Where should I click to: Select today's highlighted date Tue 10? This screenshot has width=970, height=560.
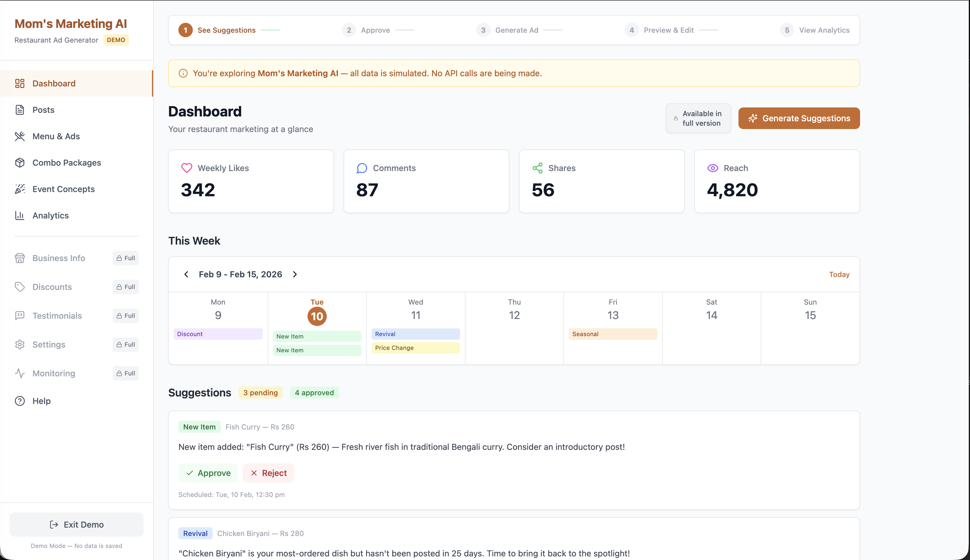(x=317, y=316)
